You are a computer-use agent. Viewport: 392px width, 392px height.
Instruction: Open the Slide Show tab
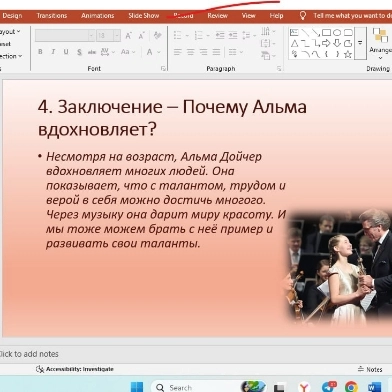pyautogui.click(x=144, y=16)
